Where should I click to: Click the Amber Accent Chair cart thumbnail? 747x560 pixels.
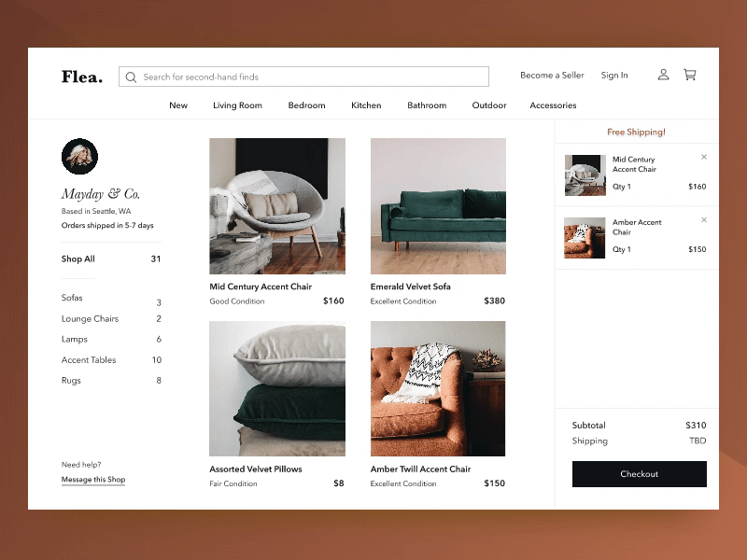pyautogui.click(x=585, y=237)
